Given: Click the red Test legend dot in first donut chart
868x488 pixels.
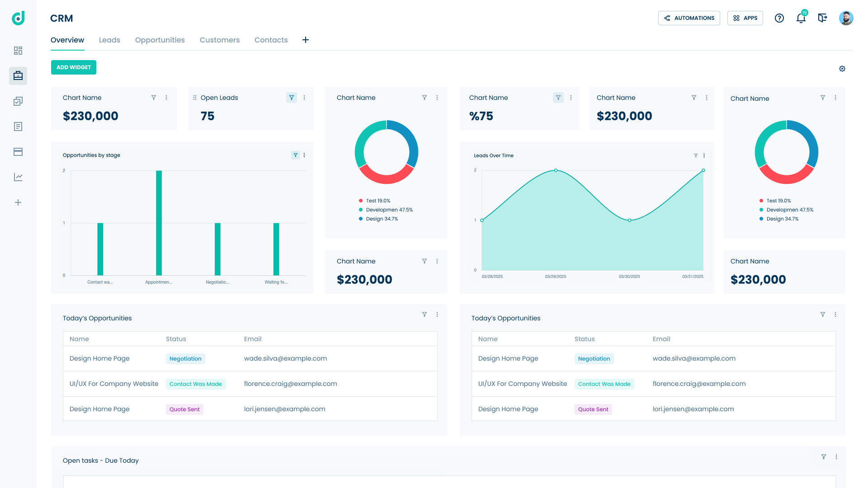Looking at the screenshot, I should [x=361, y=201].
